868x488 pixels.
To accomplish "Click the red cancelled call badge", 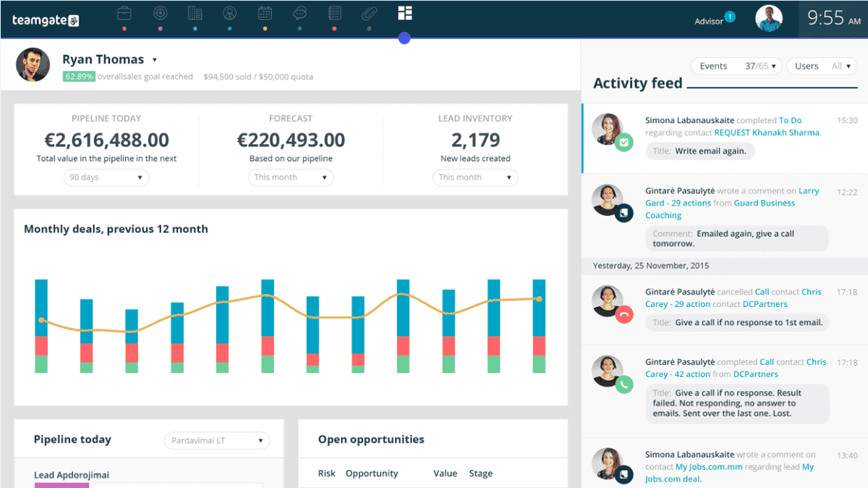I will click(x=624, y=314).
